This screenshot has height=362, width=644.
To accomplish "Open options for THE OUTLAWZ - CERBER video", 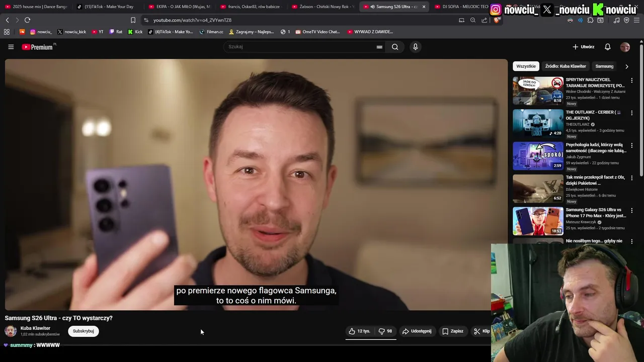I will point(632,113).
